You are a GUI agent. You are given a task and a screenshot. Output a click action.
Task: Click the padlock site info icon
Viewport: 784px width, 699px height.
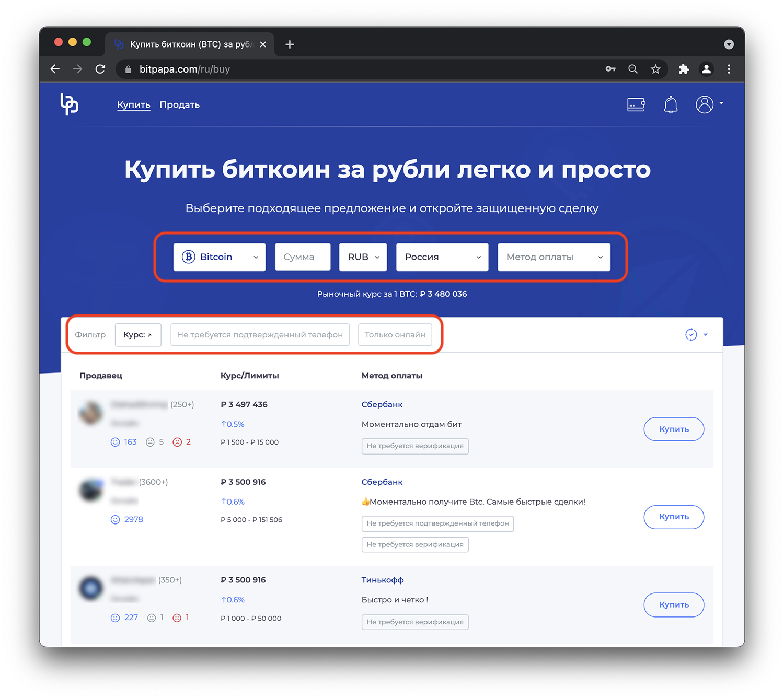(x=128, y=69)
